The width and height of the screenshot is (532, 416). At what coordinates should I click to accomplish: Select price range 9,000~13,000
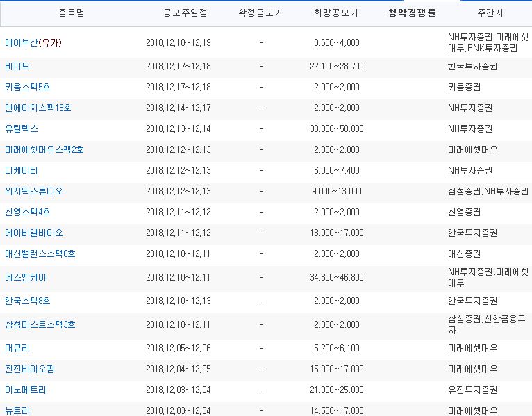(337, 192)
